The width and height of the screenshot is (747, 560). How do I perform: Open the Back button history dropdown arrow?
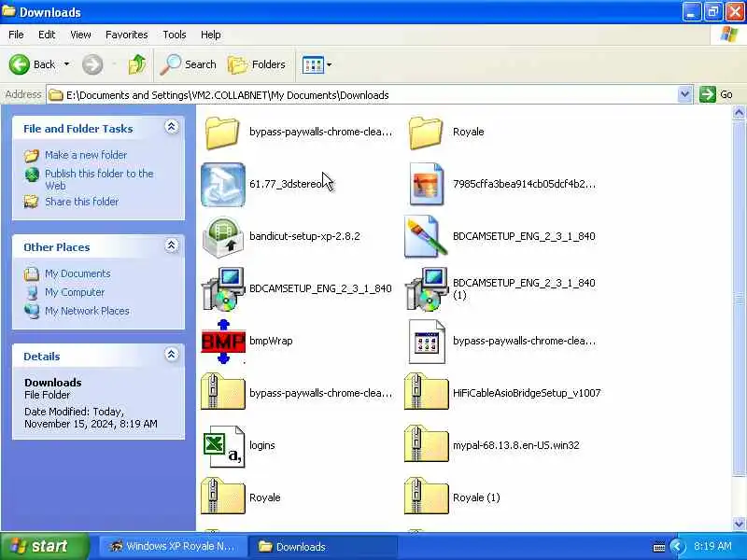[x=66, y=64]
